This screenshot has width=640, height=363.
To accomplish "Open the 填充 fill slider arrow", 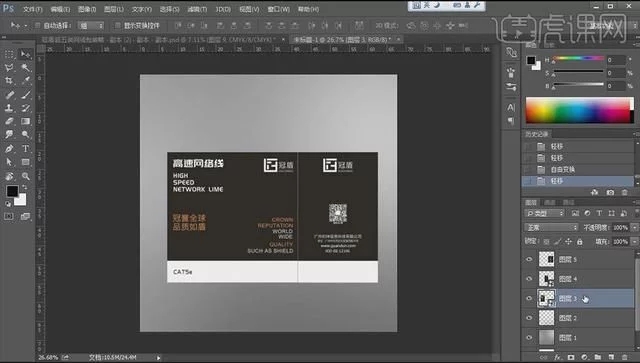I will click(x=634, y=242).
